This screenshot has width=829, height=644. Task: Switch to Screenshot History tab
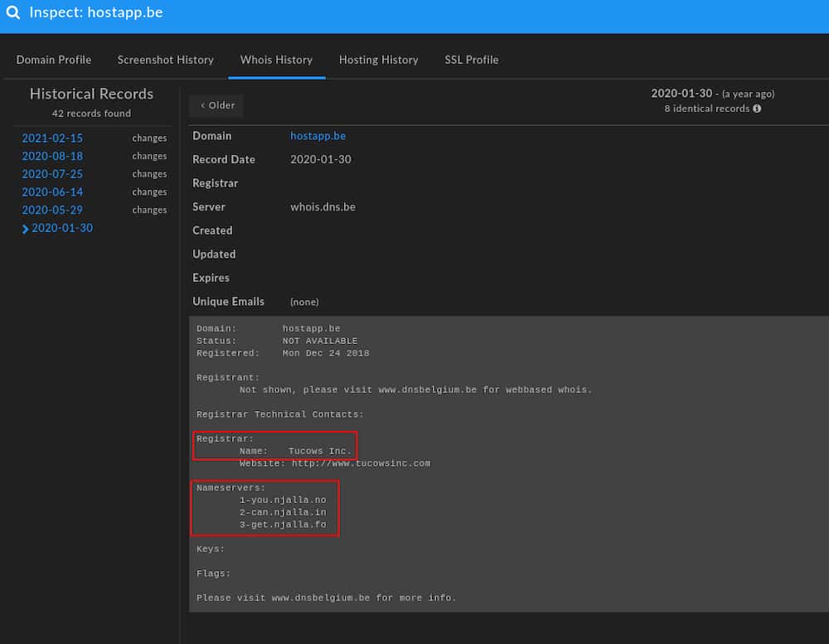click(x=166, y=60)
